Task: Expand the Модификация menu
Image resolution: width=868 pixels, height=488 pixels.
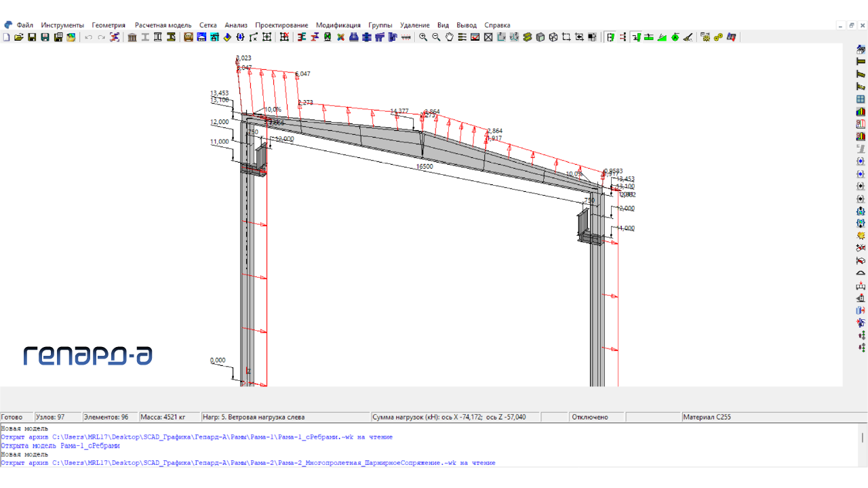Action: click(338, 25)
